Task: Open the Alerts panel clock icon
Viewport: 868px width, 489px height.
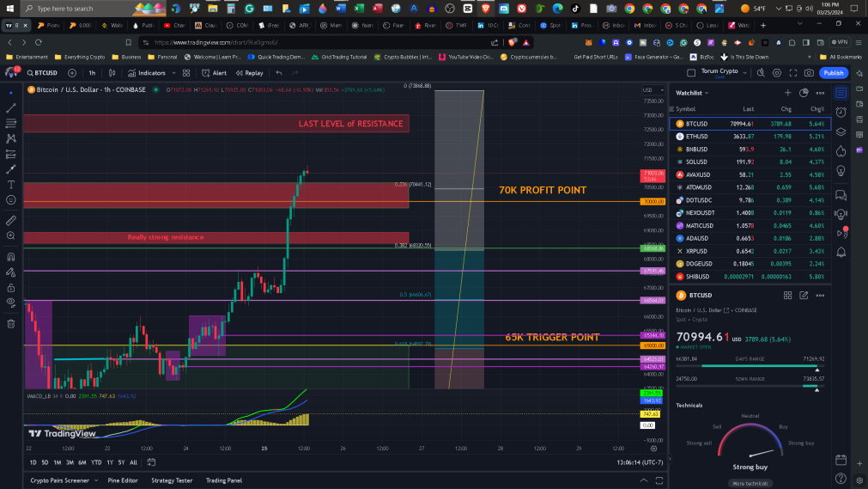Action: 841,112
